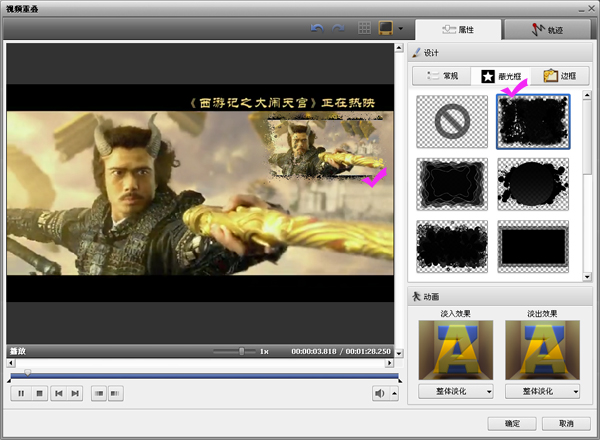Viewport: 600px width, 440px height.
Task: Click the 淡入效果 preview thumbnail
Action: pos(456,350)
